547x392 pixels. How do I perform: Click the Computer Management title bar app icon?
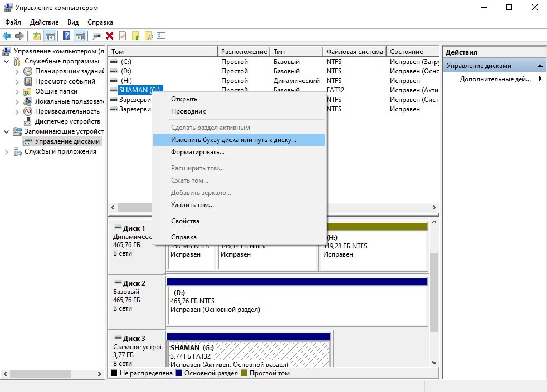pos(8,7)
